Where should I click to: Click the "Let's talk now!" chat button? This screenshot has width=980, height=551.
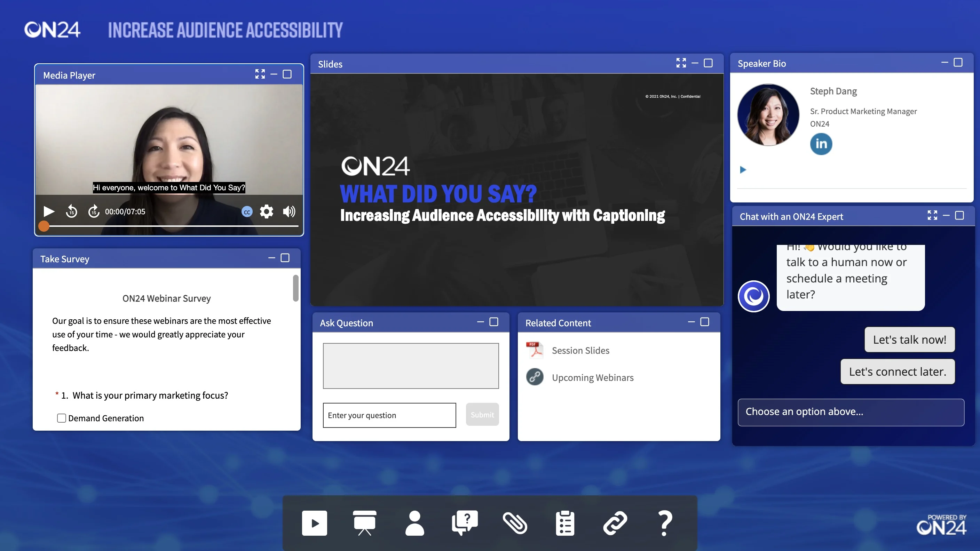[x=910, y=339]
